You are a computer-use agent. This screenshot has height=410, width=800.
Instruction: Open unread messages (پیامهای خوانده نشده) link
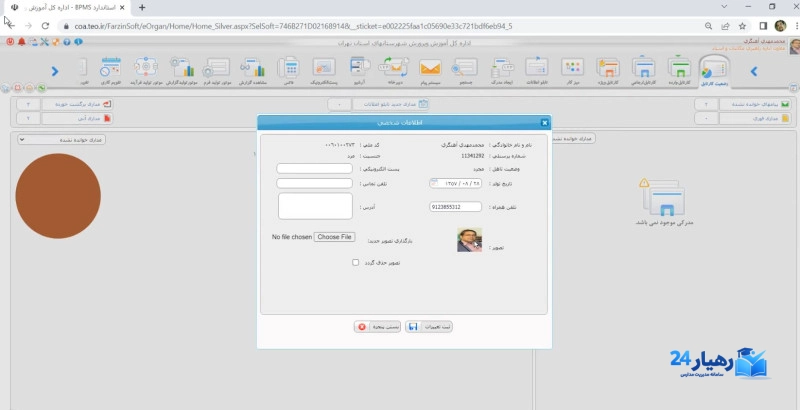pyautogui.click(x=755, y=104)
